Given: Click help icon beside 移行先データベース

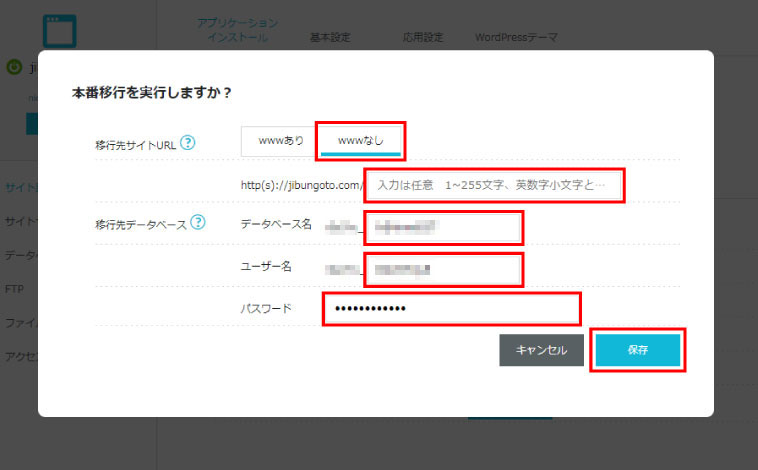Looking at the screenshot, I should (197, 222).
